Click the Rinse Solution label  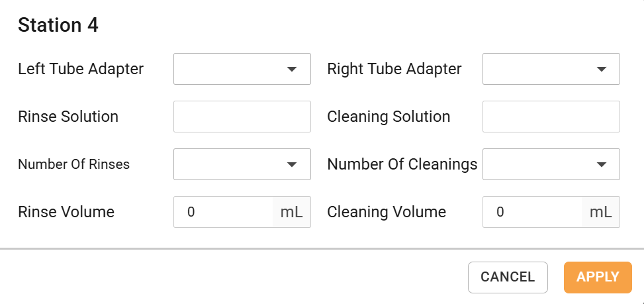[x=68, y=117]
